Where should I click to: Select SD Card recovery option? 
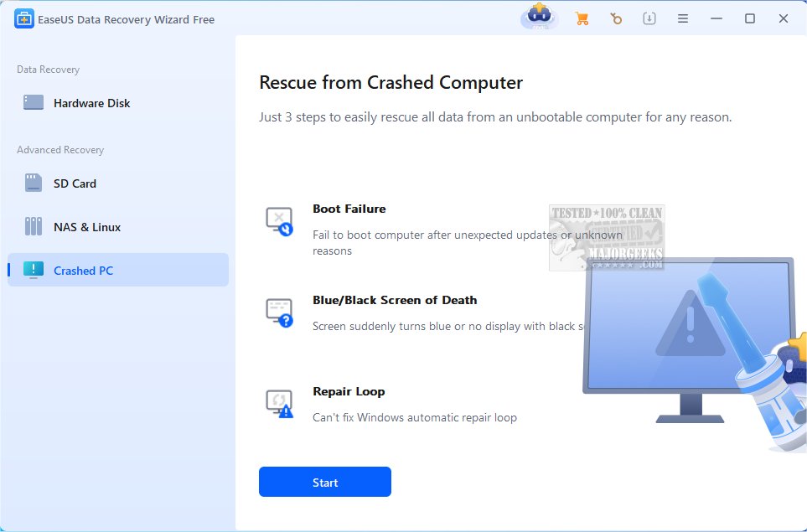point(118,183)
